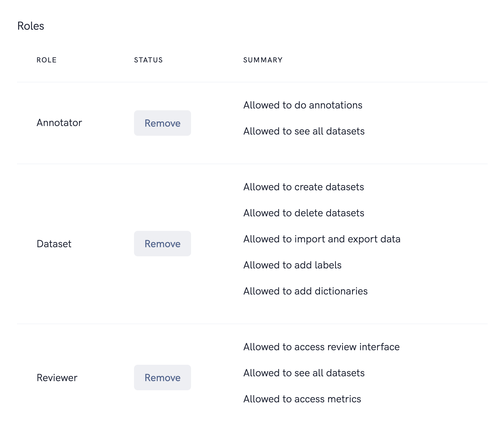Click the STATUS column header
The height and width of the screenshot is (429, 504).
(x=149, y=60)
